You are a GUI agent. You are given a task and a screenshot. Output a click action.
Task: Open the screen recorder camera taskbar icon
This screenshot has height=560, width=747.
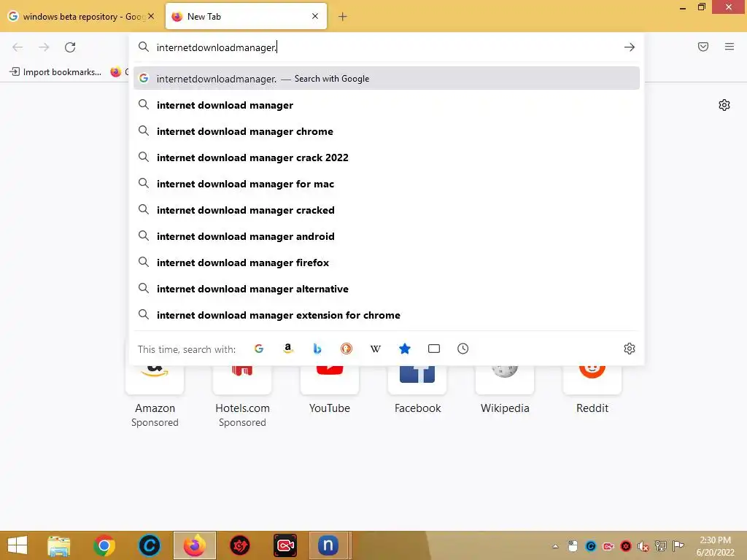tap(285, 545)
